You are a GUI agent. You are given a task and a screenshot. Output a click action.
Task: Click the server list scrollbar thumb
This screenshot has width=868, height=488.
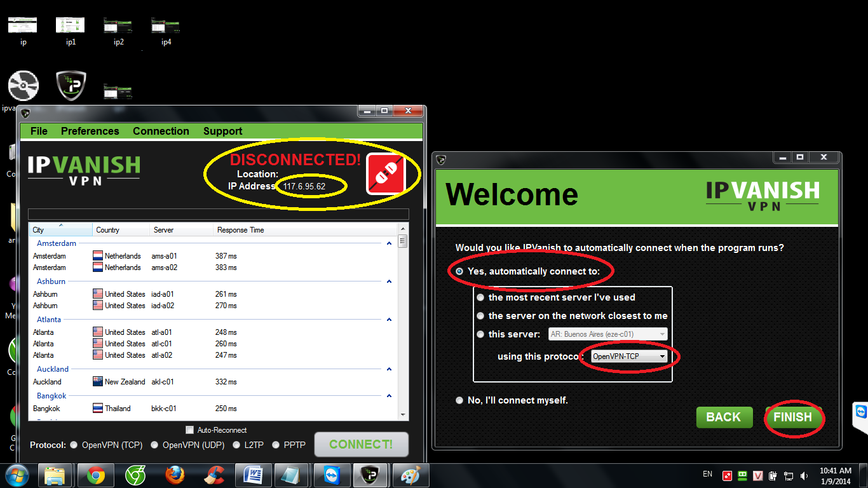click(402, 241)
